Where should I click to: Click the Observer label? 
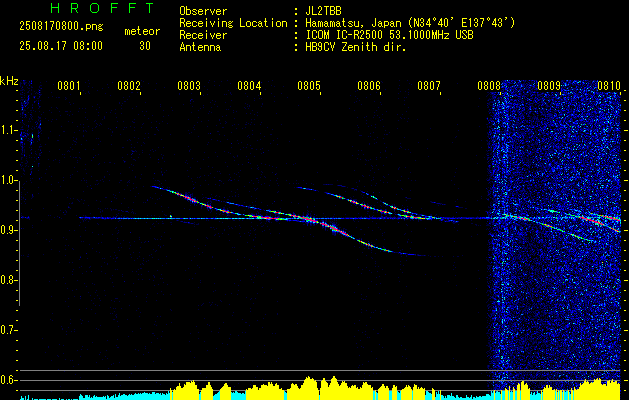(203, 11)
